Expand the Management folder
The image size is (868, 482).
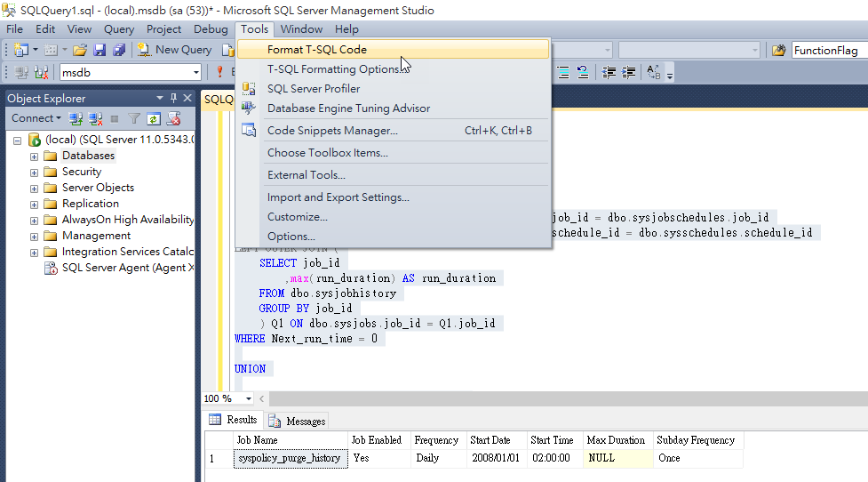(x=34, y=237)
